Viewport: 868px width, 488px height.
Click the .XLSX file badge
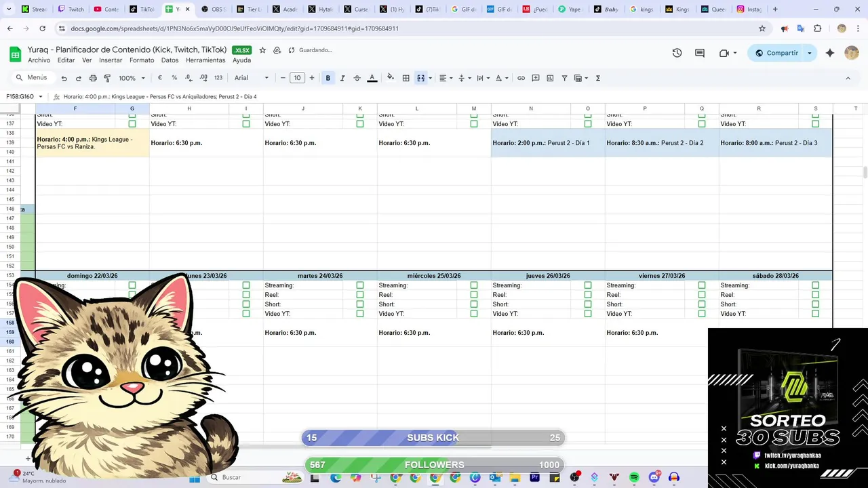click(x=241, y=50)
